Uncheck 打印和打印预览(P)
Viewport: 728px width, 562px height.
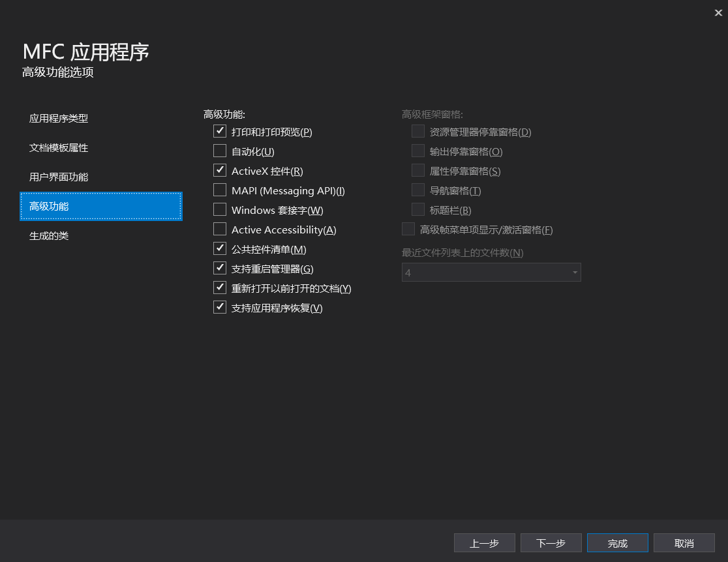220,131
